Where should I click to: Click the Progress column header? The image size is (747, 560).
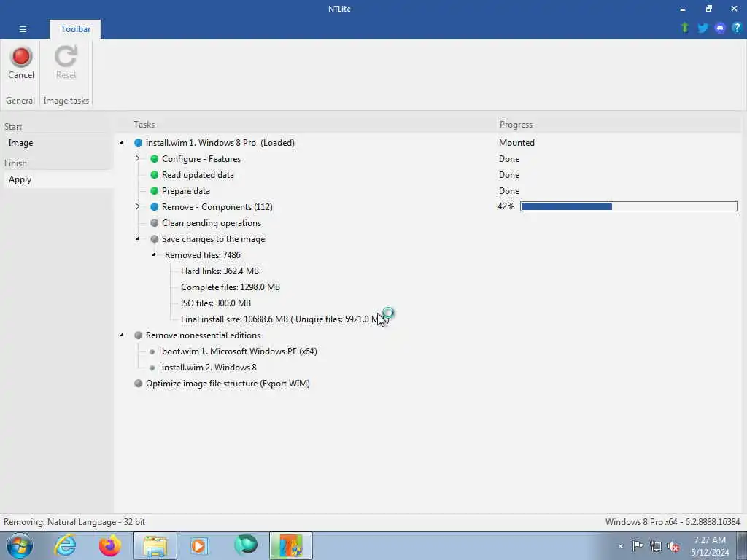516,125
